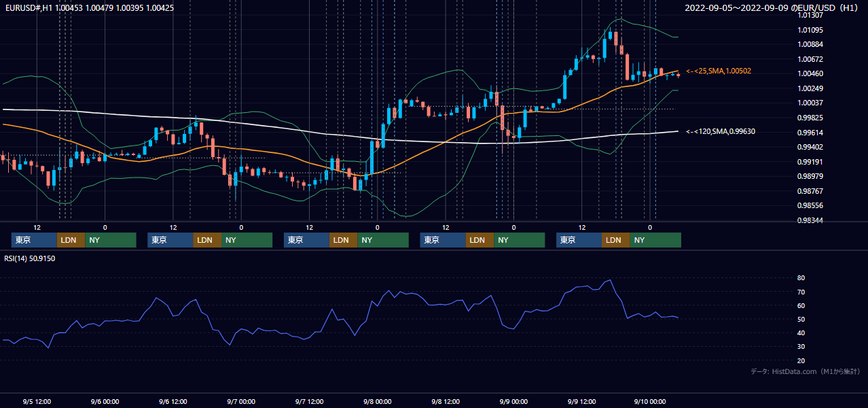This screenshot has height=408, width=868.
Task: Select the RSI scale level 70
Action: tap(801, 292)
